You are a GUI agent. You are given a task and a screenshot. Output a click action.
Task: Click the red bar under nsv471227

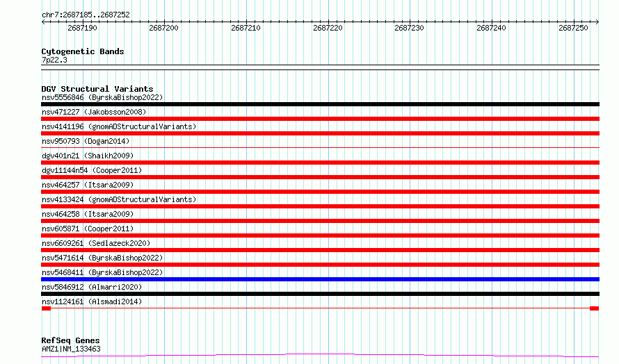320,119
